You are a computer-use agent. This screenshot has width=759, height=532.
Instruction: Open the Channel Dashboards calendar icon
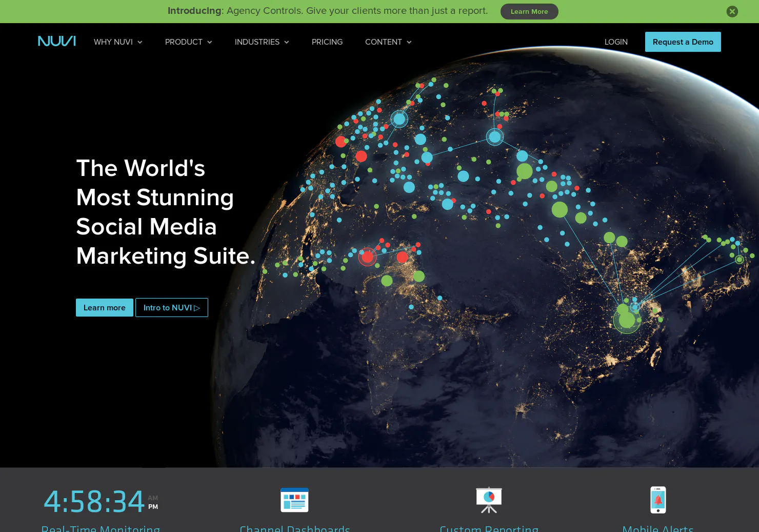coord(294,500)
